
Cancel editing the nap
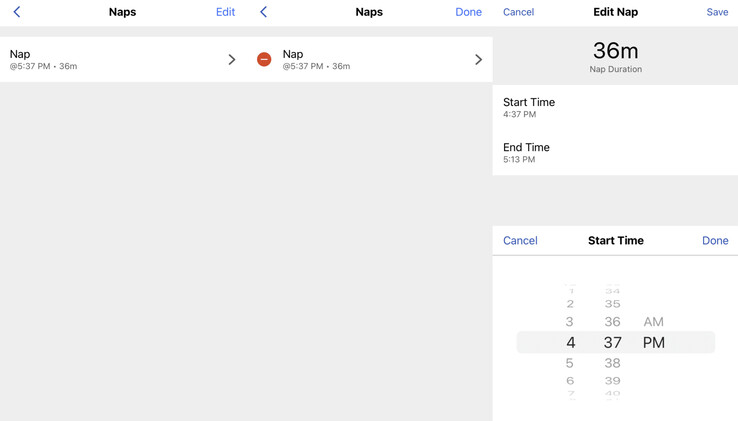point(518,12)
